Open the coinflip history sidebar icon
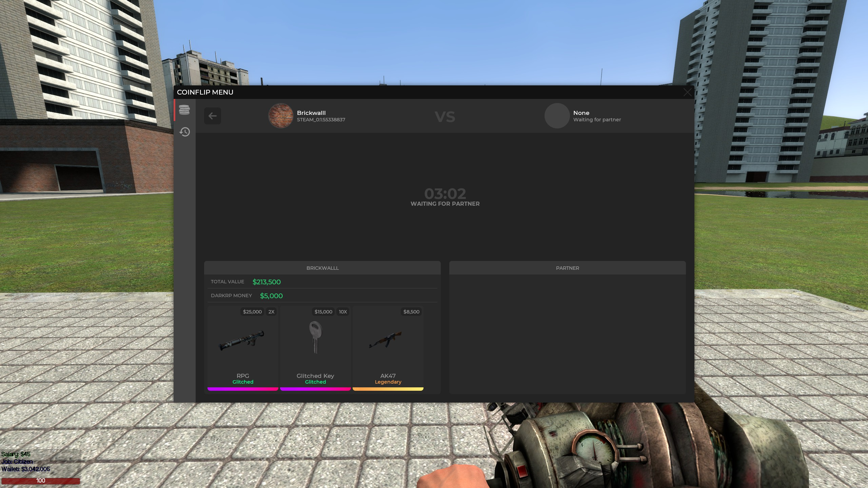The width and height of the screenshot is (868, 488). click(184, 132)
